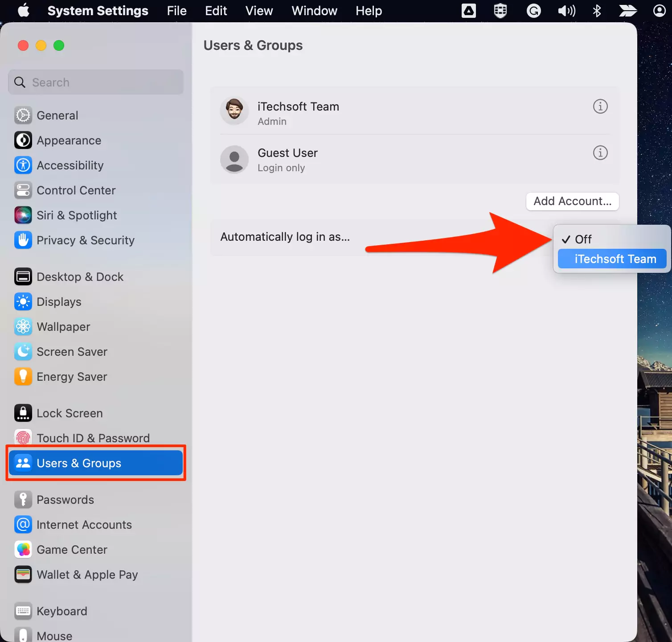Select Users & Groups sidebar item
This screenshot has width=672, height=642.
click(96, 463)
